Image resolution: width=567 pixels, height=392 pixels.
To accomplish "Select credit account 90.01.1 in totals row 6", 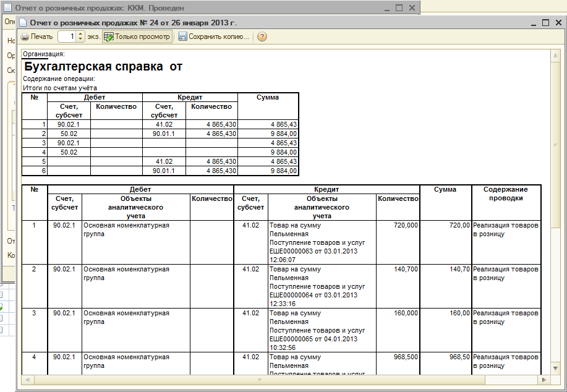I will pos(164,171).
